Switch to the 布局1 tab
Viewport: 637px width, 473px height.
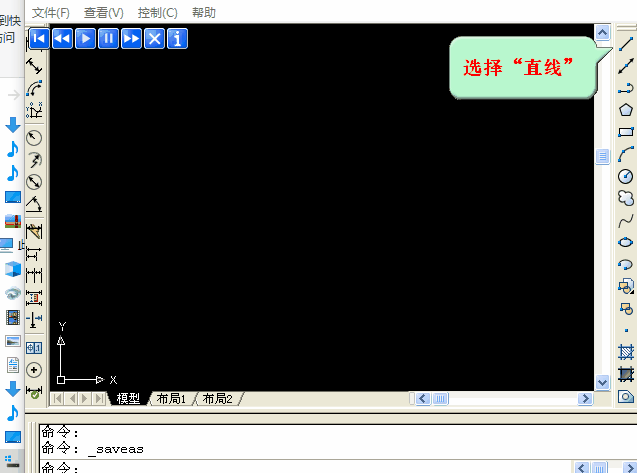coord(171,399)
